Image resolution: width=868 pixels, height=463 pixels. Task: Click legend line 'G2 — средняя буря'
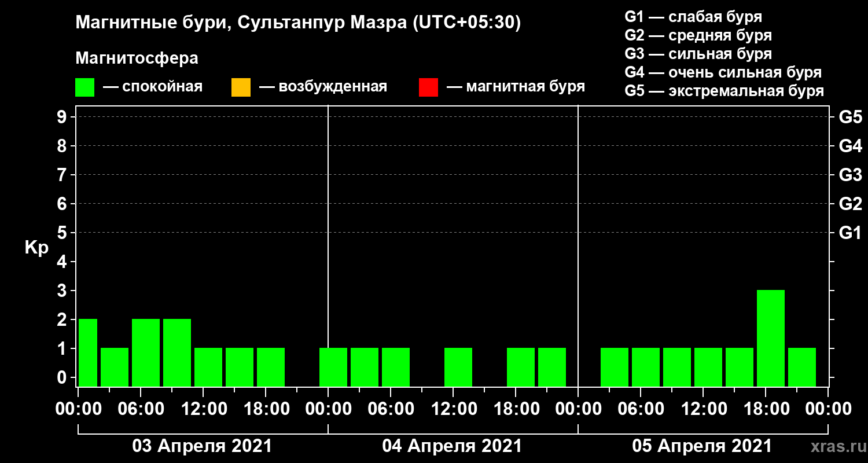coord(698,35)
